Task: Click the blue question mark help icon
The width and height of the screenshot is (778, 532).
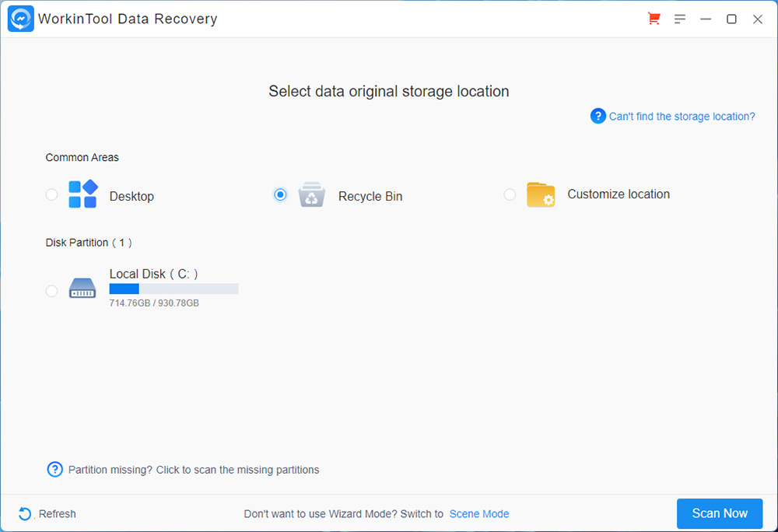Action: coord(598,116)
